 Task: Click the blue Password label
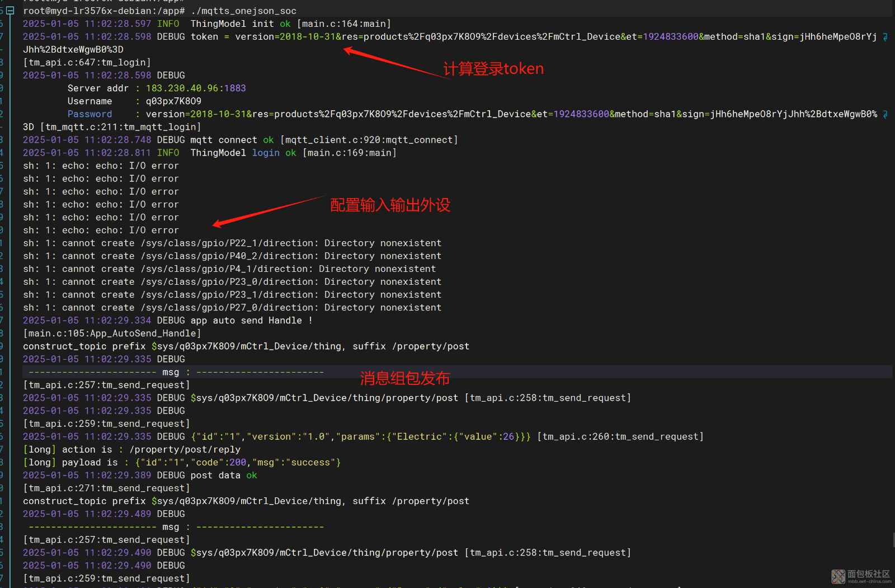point(89,114)
